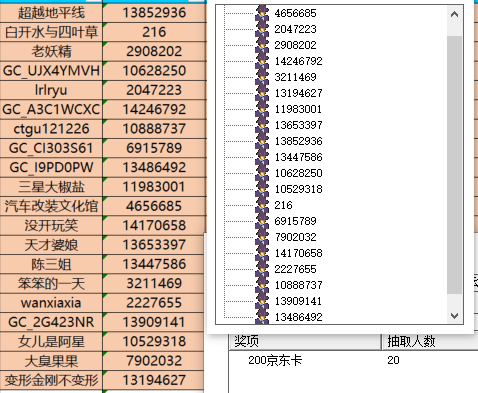Screen dimensions: 478x393
Task: Click the winners list scrollbar thumb
Action: (x=454, y=165)
